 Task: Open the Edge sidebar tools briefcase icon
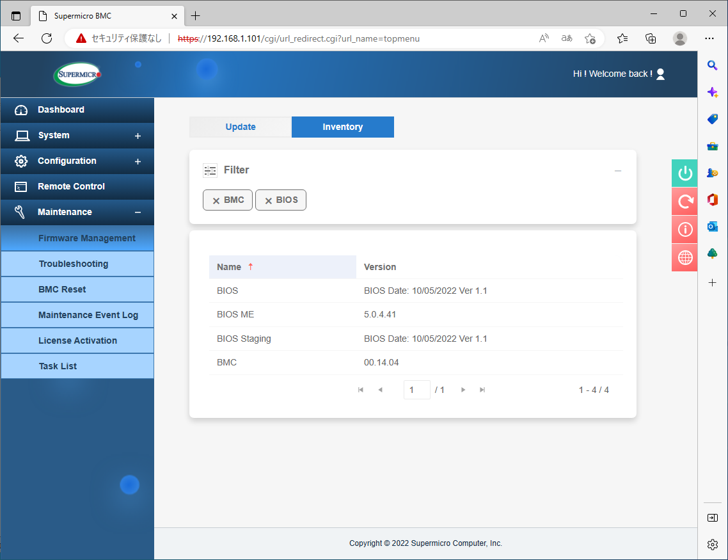(713, 147)
